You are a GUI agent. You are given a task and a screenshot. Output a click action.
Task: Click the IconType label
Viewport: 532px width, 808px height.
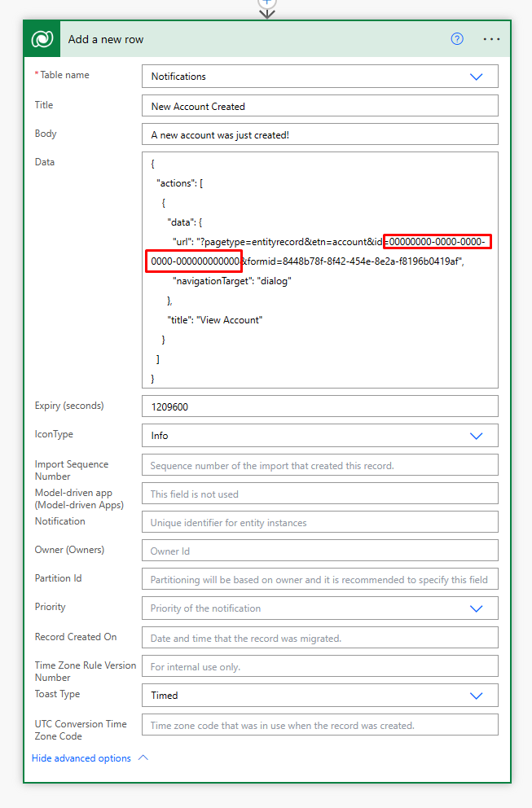coord(54,434)
